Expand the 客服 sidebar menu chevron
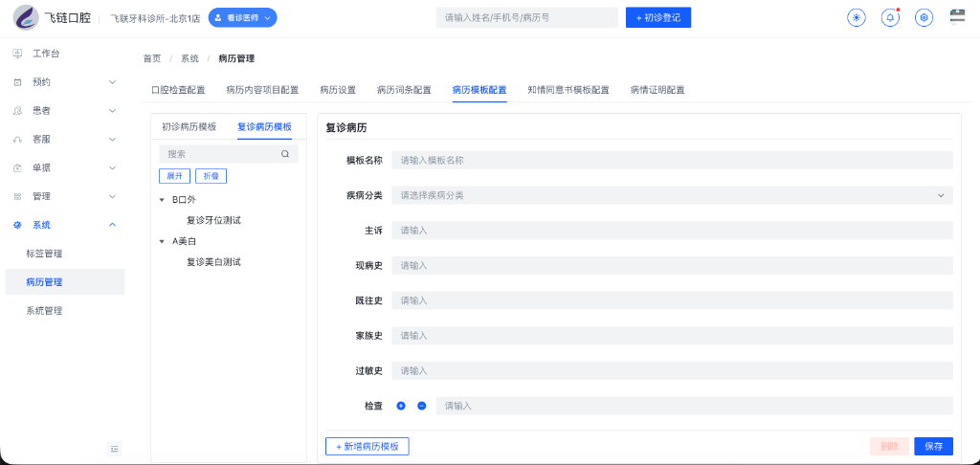Image resolution: width=980 pixels, height=465 pixels. coord(113,140)
